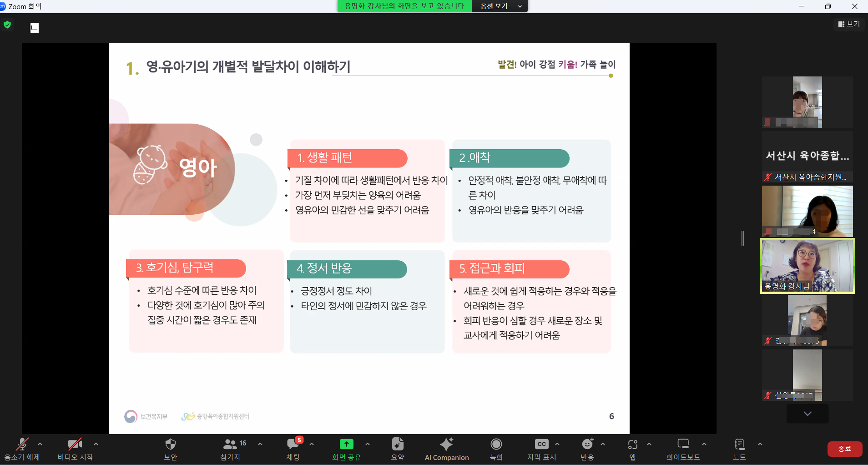
Task: Start recording with 녹화 icon
Action: coord(496,444)
